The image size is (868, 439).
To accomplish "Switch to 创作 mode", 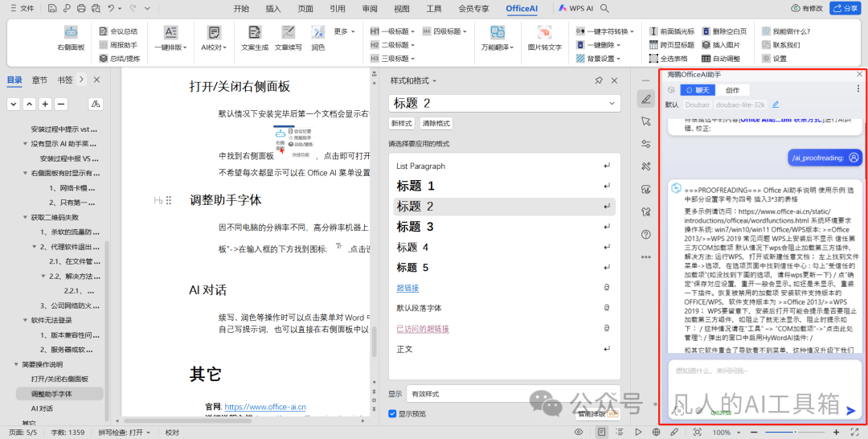I will pos(732,90).
